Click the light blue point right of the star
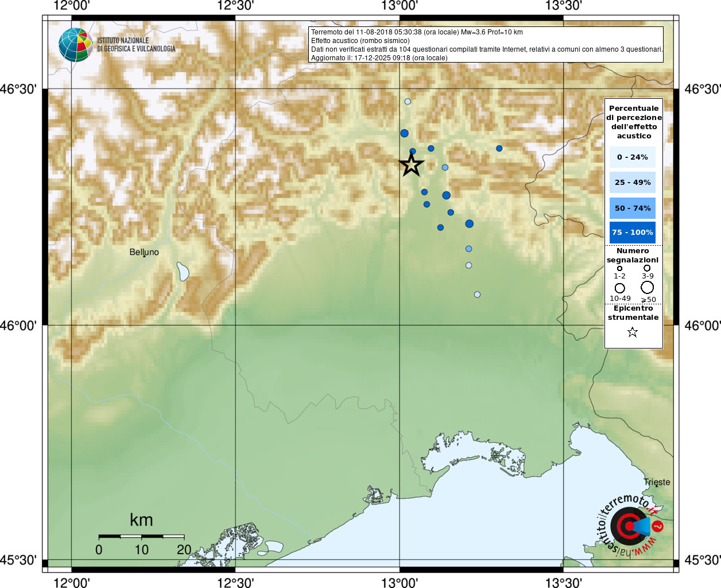Screen dimensions: 721x588 point(445,168)
